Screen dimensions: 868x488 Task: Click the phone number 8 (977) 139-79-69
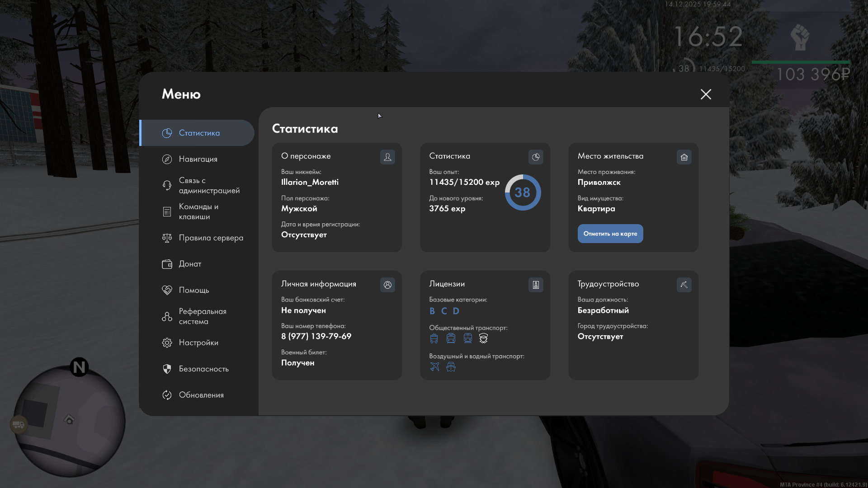click(x=316, y=336)
